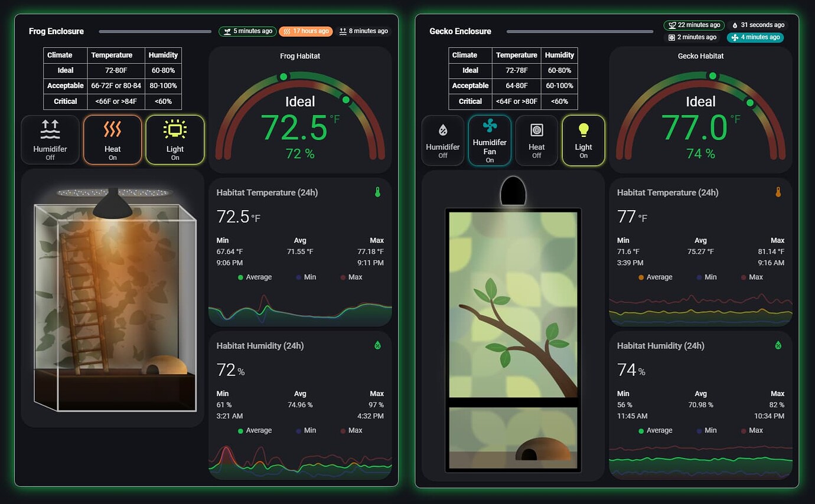Click the Gecko Enclosure title
The image size is (815, 504).
click(x=460, y=31)
